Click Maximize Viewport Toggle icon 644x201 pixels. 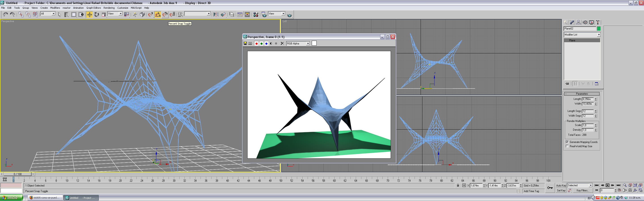(641, 190)
